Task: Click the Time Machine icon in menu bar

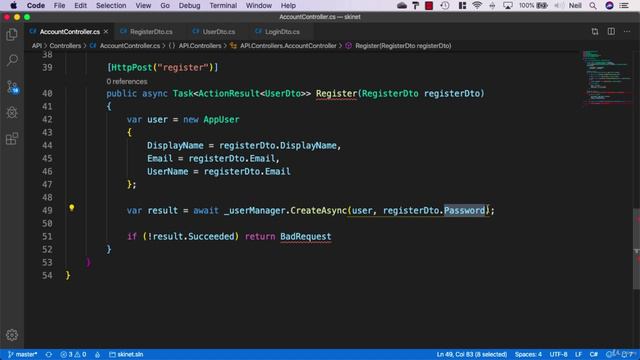Action: [x=445, y=6]
